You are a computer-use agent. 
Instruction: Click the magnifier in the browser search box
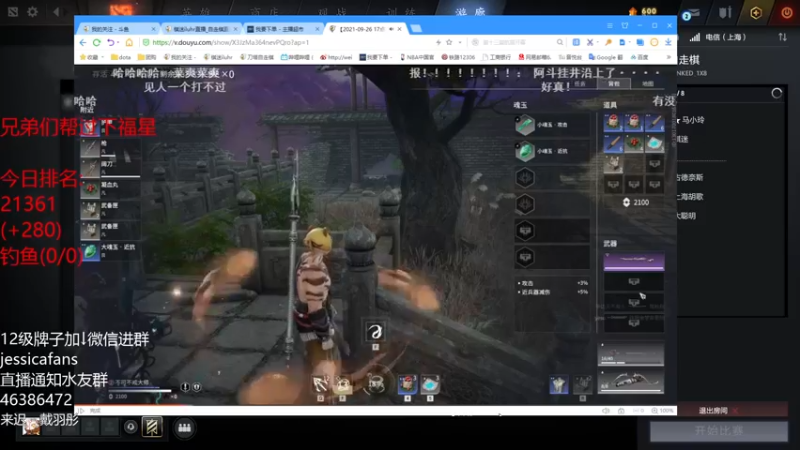pos(560,42)
